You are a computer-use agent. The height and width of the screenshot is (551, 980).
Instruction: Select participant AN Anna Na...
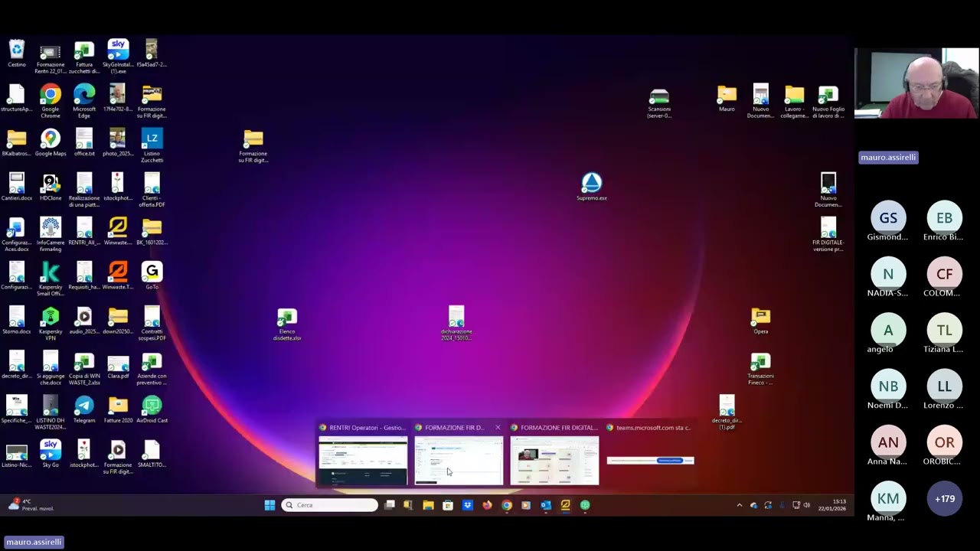pos(888,447)
